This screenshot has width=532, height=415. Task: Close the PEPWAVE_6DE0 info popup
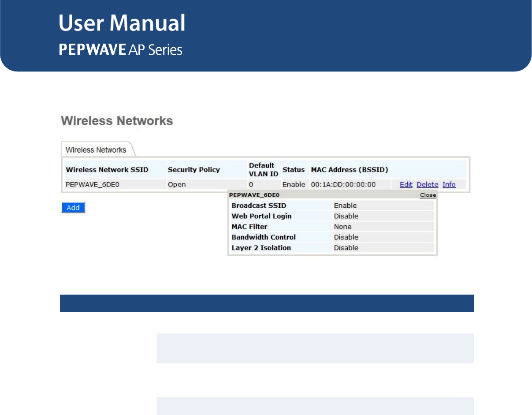(428, 195)
